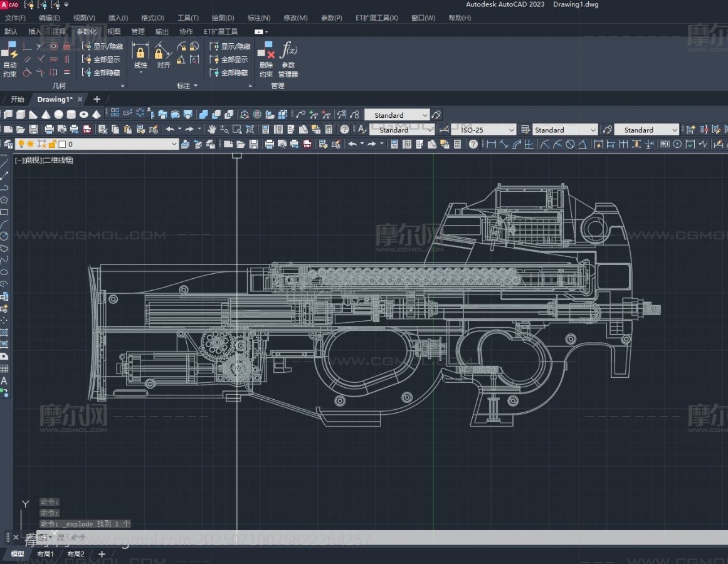Apply the Aligned (对齐) dimensional constraint
Screen dimensions: 728x564
[163, 56]
